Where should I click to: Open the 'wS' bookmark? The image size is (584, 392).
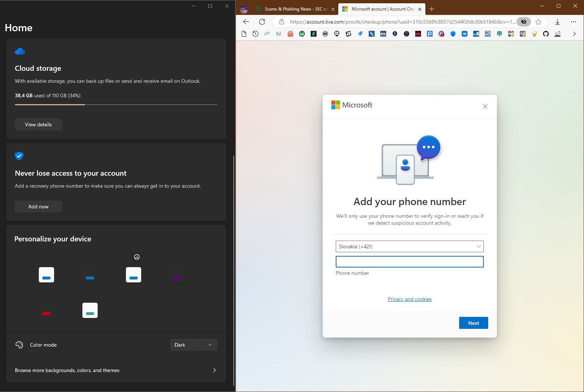pyautogui.click(x=476, y=34)
